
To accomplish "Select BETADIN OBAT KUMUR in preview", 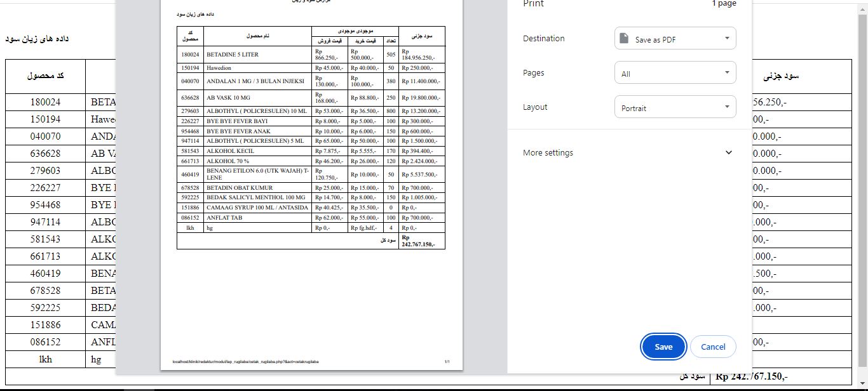I will [240, 188].
